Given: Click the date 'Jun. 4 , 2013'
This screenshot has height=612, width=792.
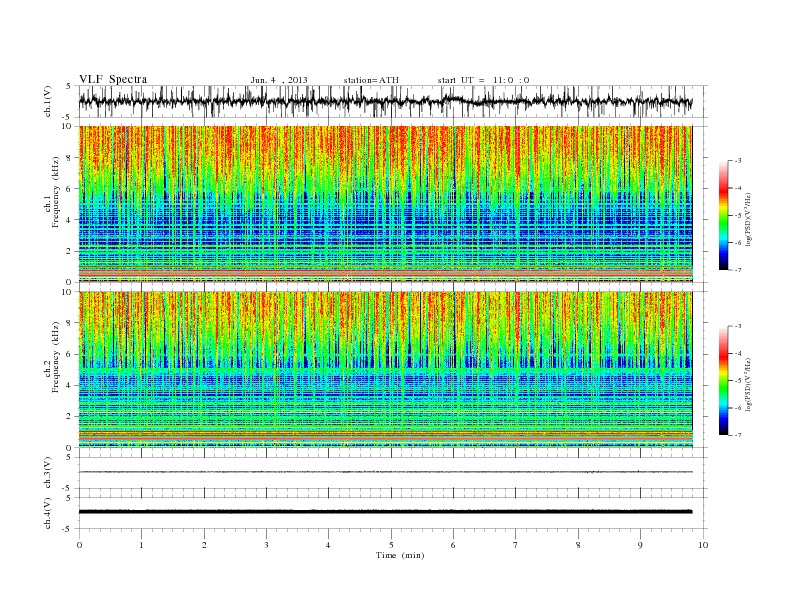Looking at the screenshot, I should [279, 80].
